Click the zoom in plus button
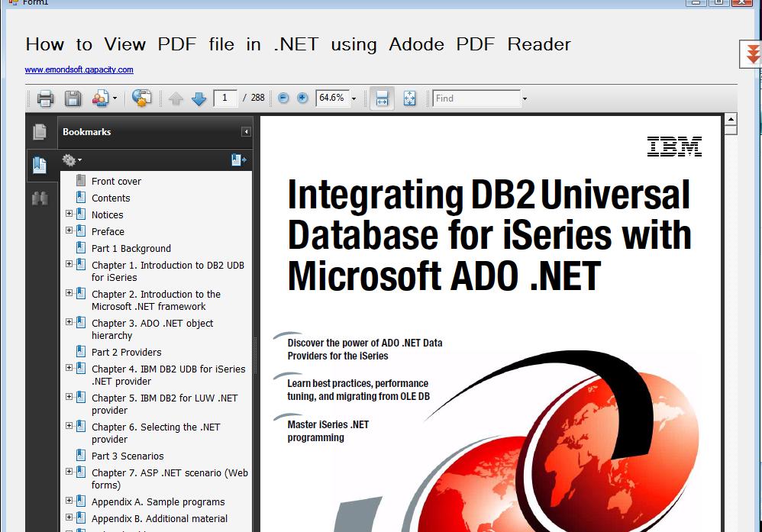This screenshot has height=532, width=762. pos(302,98)
